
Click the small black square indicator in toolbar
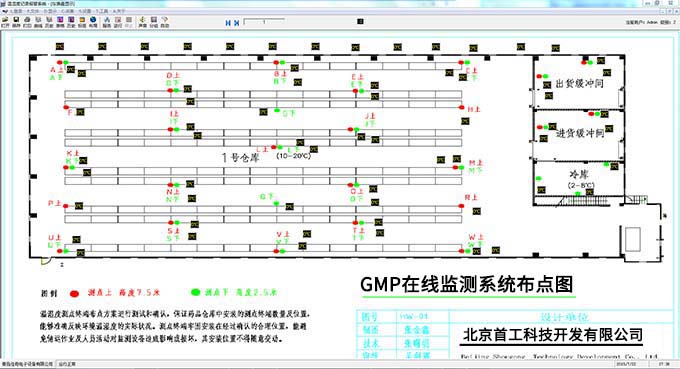360,21
